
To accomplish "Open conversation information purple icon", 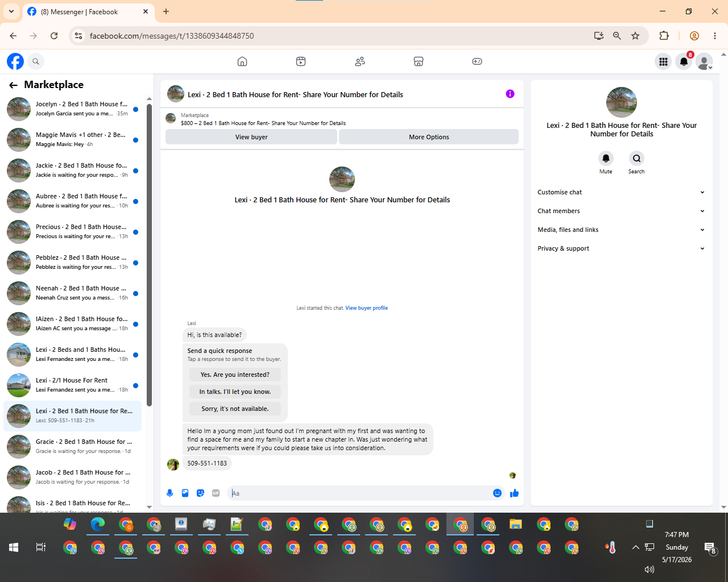I will click(x=510, y=94).
